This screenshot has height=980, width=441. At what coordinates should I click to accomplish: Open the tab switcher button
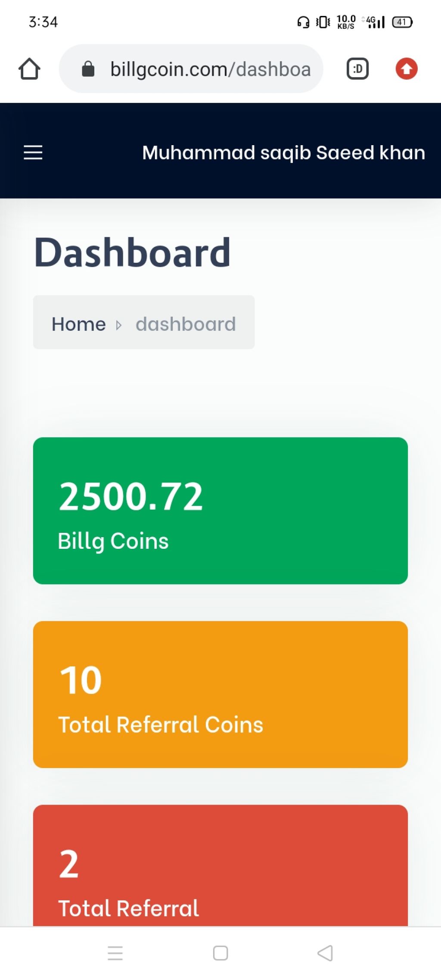pyautogui.click(x=357, y=69)
